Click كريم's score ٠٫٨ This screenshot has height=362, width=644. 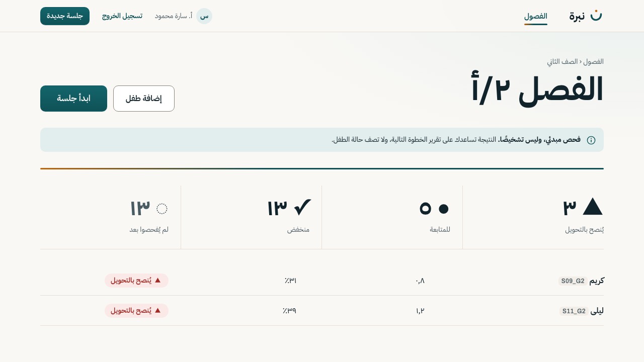point(420,281)
